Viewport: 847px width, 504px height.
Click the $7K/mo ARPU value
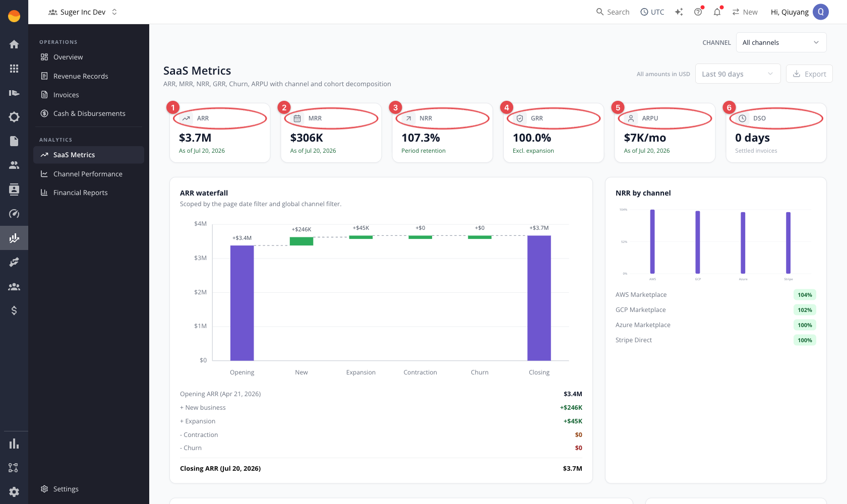pyautogui.click(x=645, y=138)
